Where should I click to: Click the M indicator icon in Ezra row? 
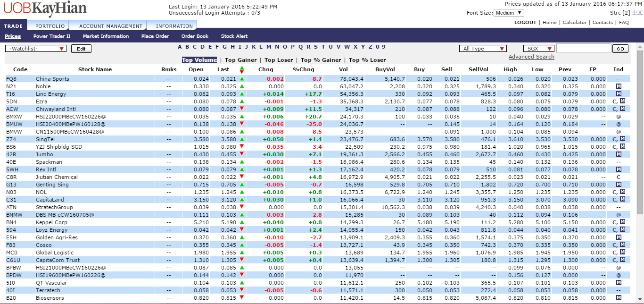(622, 101)
